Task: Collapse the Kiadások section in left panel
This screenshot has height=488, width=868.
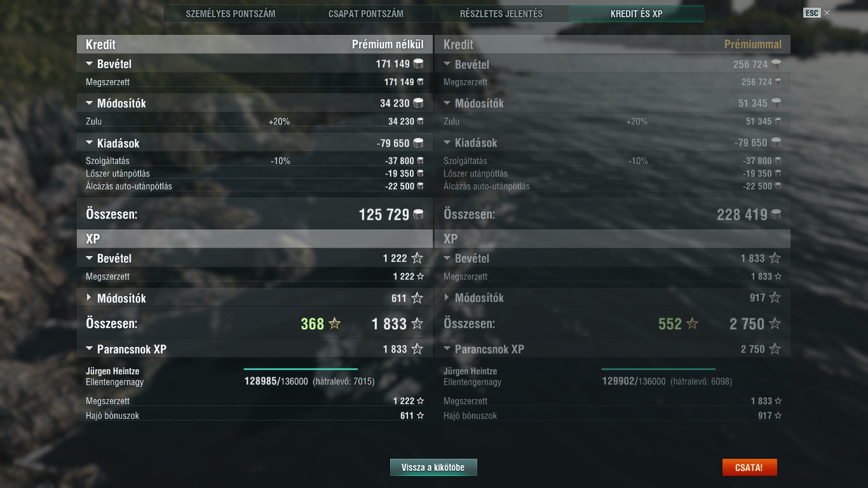Action: (x=89, y=144)
